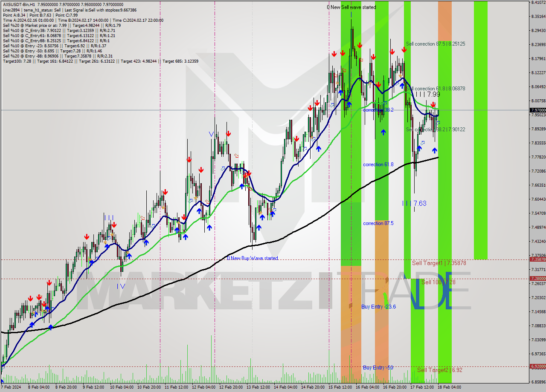Click the 8.23 price axis label
The width and height of the screenshot is (546, 392).
point(538,44)
